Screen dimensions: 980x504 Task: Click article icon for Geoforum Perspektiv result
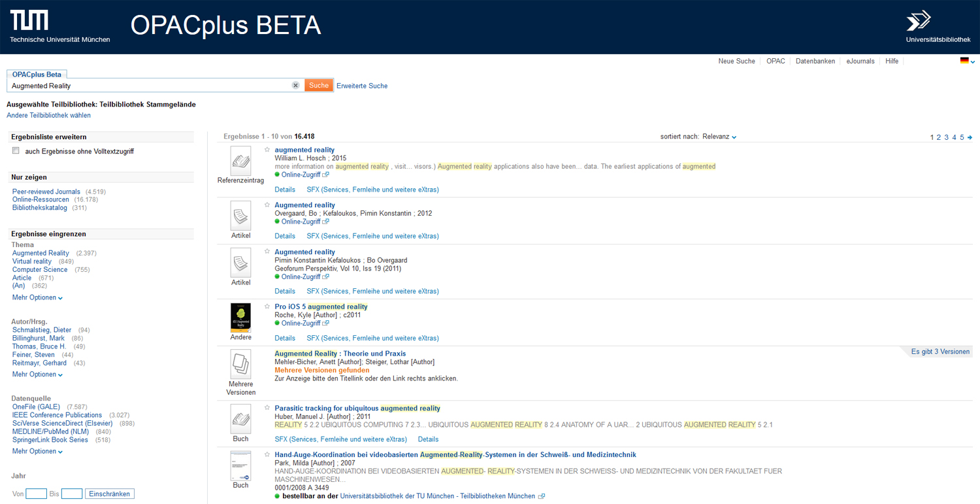(240, 262)
